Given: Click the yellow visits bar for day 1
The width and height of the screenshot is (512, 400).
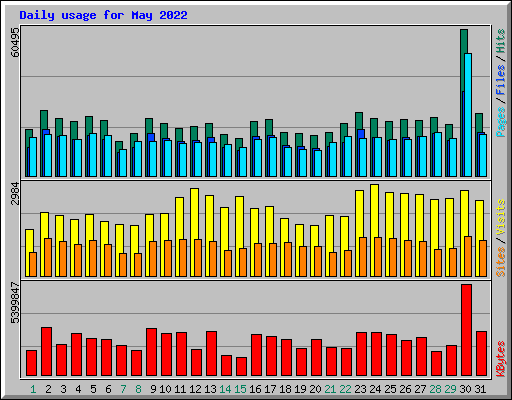Looking at the screenshot, I should [x=28, y=240].
